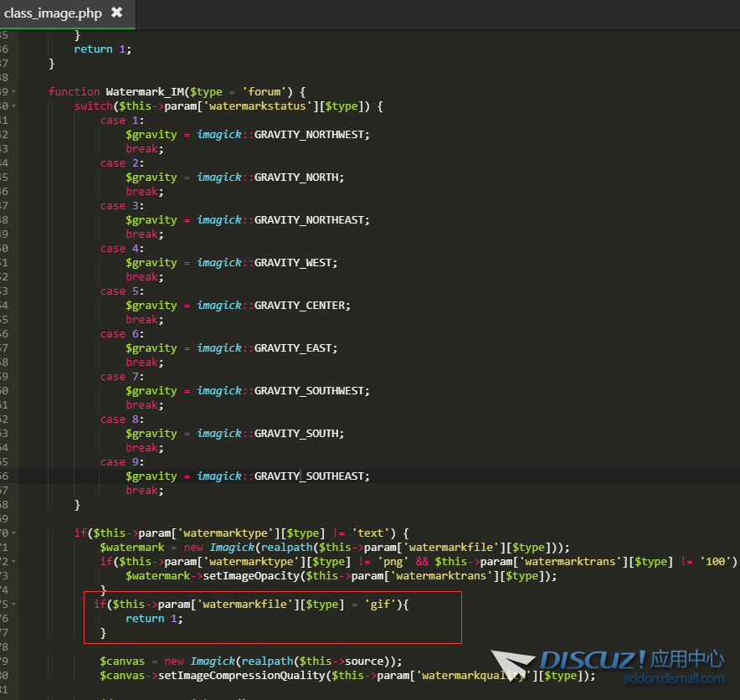Screen dimensions: 740x700
Task: Click the 'watermarkstatus' key in switch
Action: click(257, 106)
